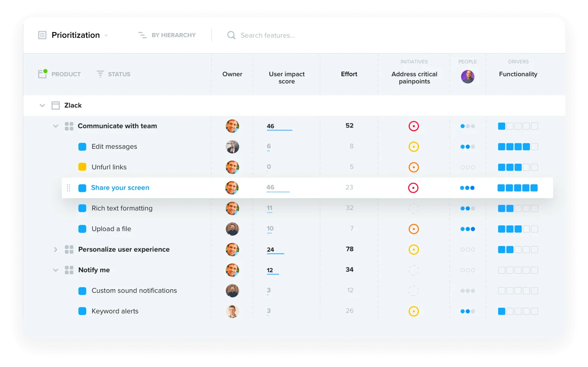588x367 pixels.
Task: Sort by the Effort column header
Action: 349,74
